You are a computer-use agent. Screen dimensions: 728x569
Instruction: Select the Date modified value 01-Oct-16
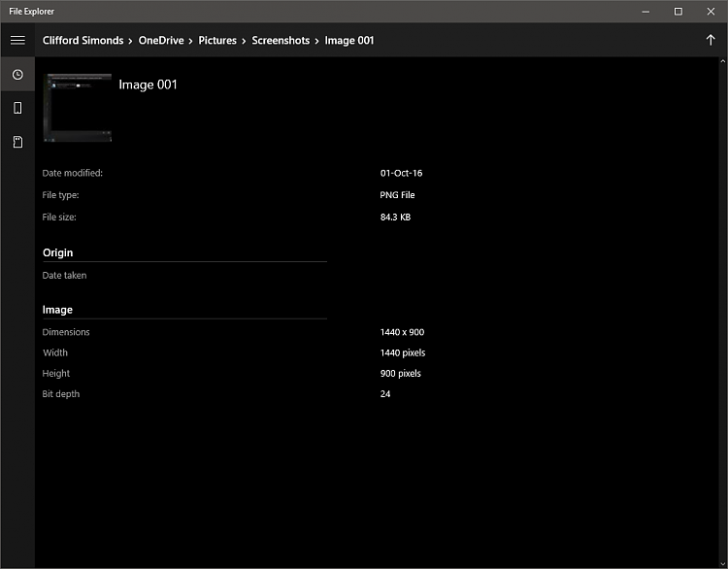pyautogui.click(x=401, y=173)
